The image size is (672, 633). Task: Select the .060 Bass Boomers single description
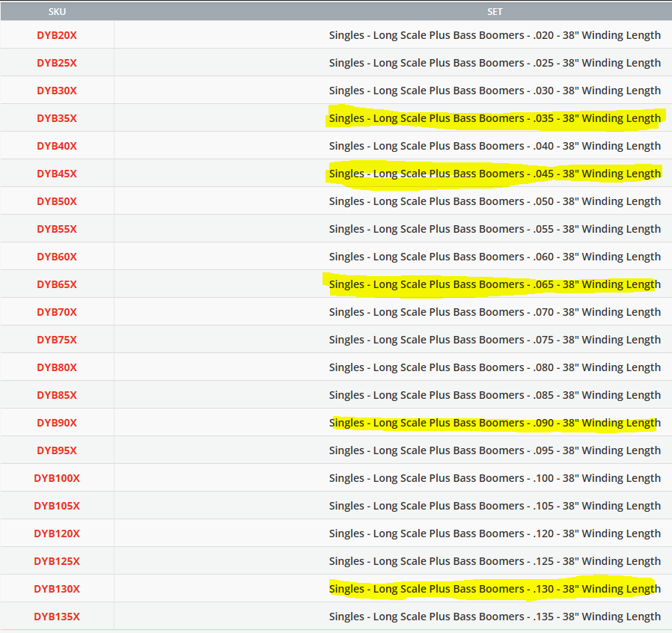coord(495,257)
